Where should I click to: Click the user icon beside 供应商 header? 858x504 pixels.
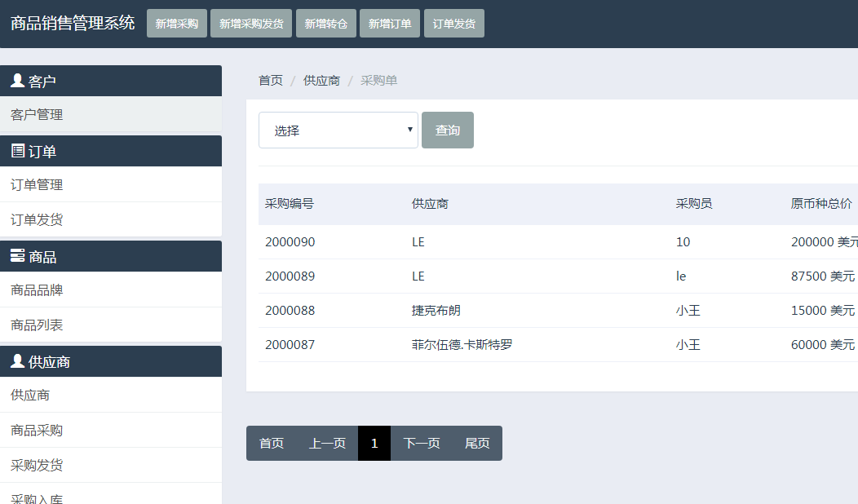[17, 361]
